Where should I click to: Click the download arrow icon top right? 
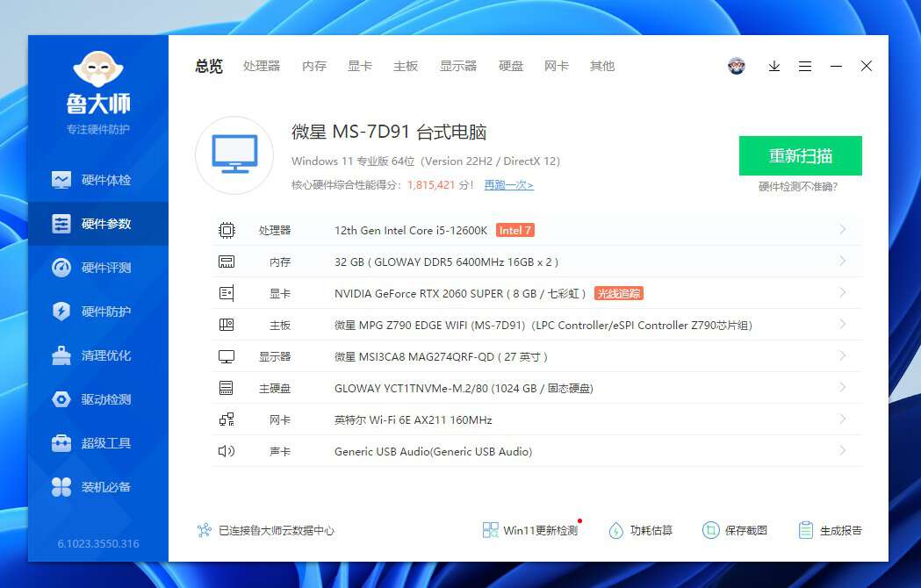(x=773, y=66)
